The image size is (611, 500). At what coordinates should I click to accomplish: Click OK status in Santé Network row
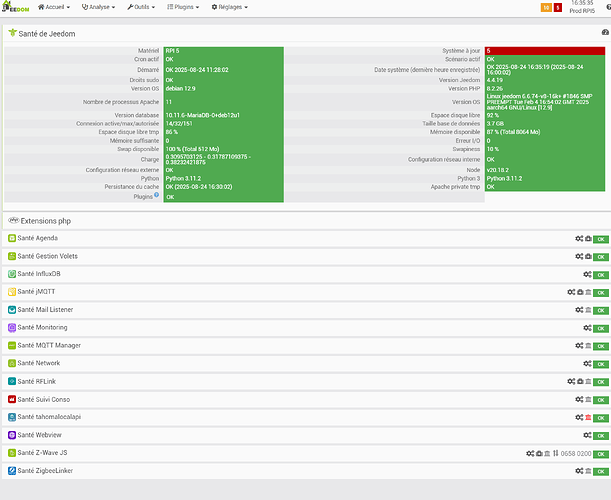[x=600, y=364]
